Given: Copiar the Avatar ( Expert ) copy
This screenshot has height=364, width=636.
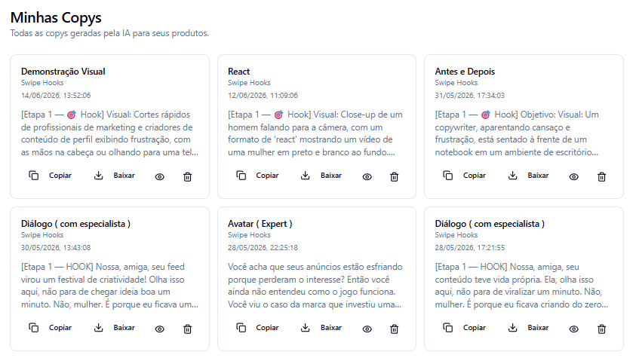Looking at the screenshot, I should coord(257,328).
